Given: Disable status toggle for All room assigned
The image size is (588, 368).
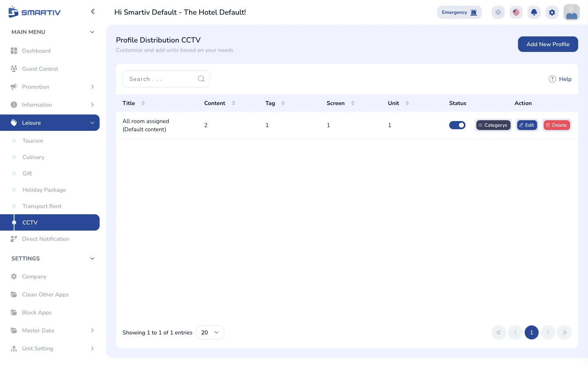Looking at the screenshot, I should [x=457, y=125].
